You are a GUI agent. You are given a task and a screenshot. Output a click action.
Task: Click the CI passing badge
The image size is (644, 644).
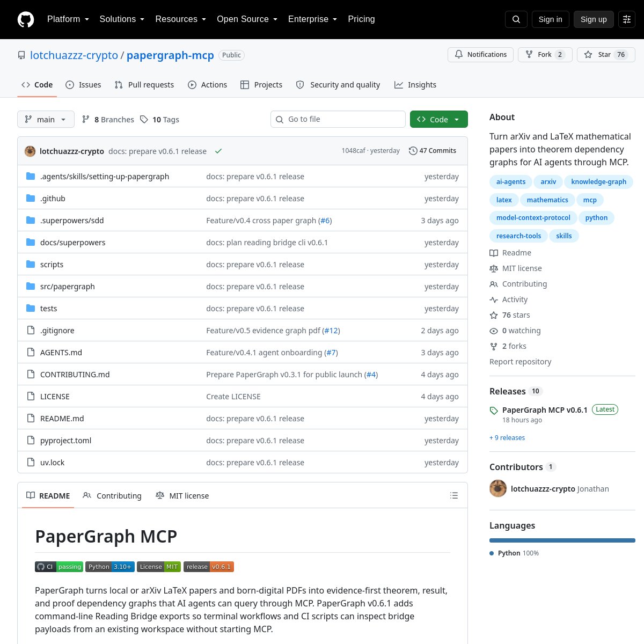pyautogui.click(x=59, y=567)
